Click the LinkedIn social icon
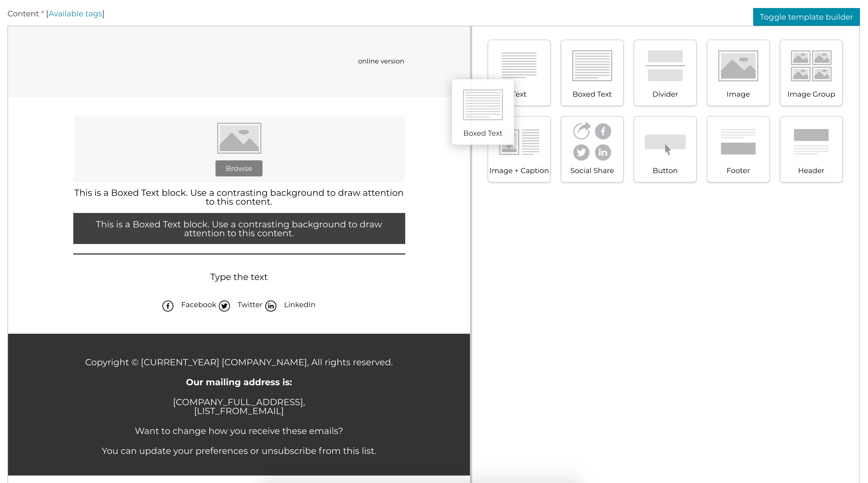Screen dimensions: 868x483 (x=270, y=305)
